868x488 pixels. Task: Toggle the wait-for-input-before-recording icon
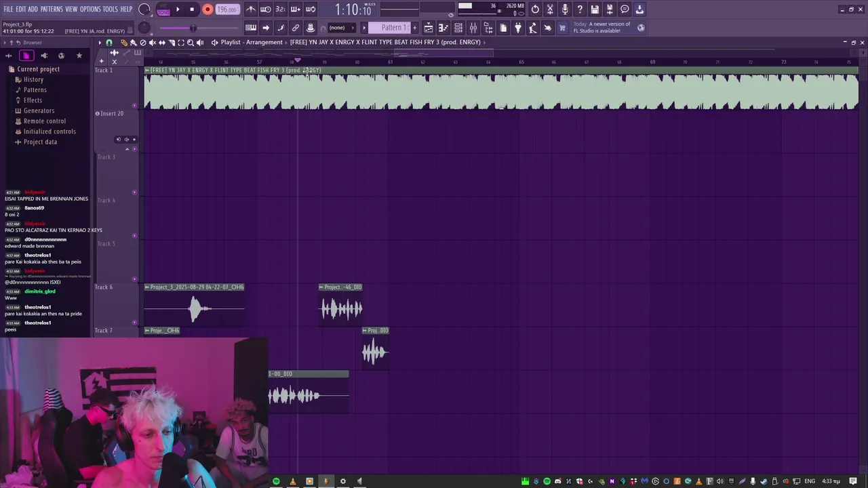(x=266, y=9)
